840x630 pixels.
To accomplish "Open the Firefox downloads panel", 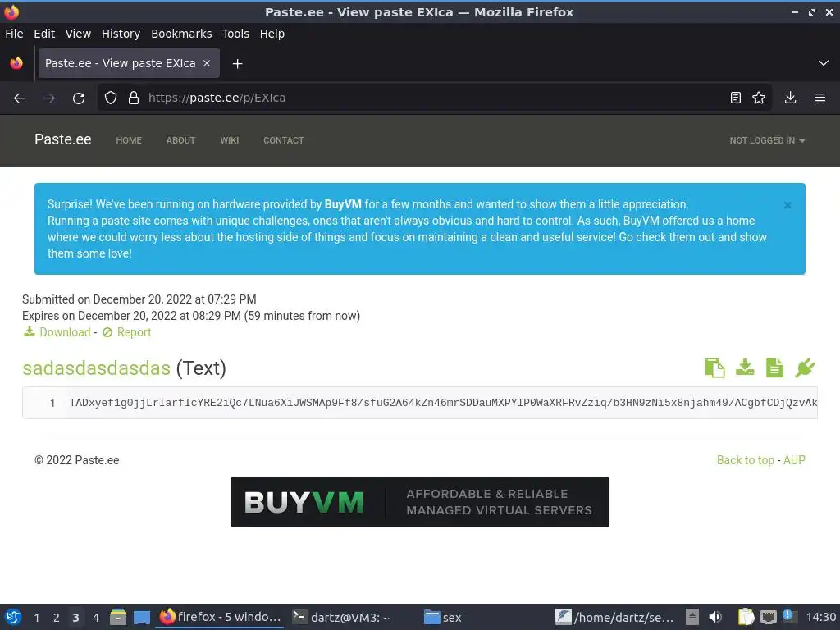I will (790, 98).
